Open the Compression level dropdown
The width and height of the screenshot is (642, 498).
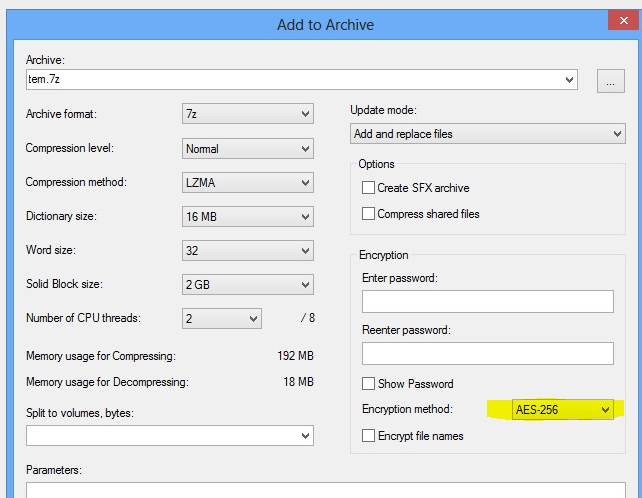248,149
